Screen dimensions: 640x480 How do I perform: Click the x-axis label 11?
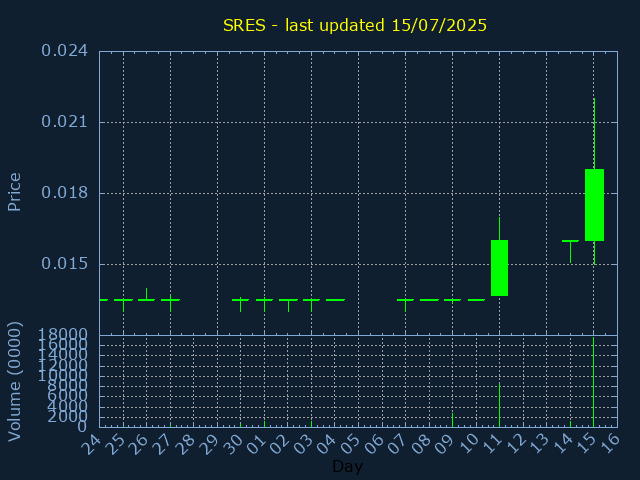(492, 444)
